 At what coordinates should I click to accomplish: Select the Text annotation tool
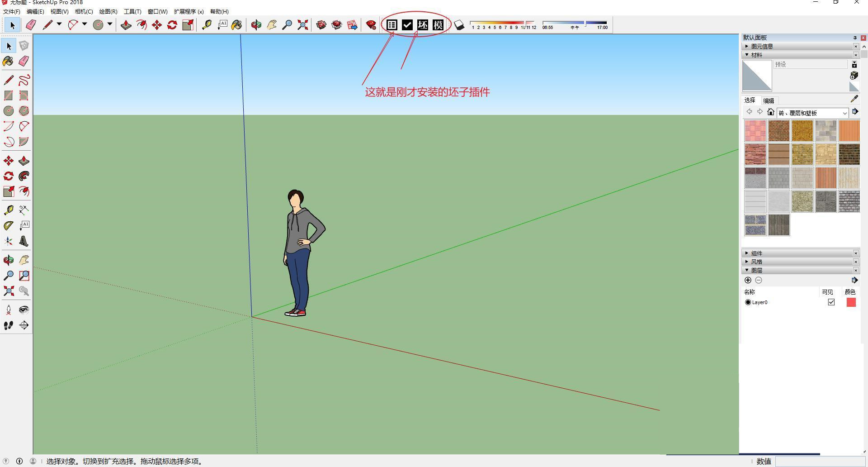click(x=222, y=25)
